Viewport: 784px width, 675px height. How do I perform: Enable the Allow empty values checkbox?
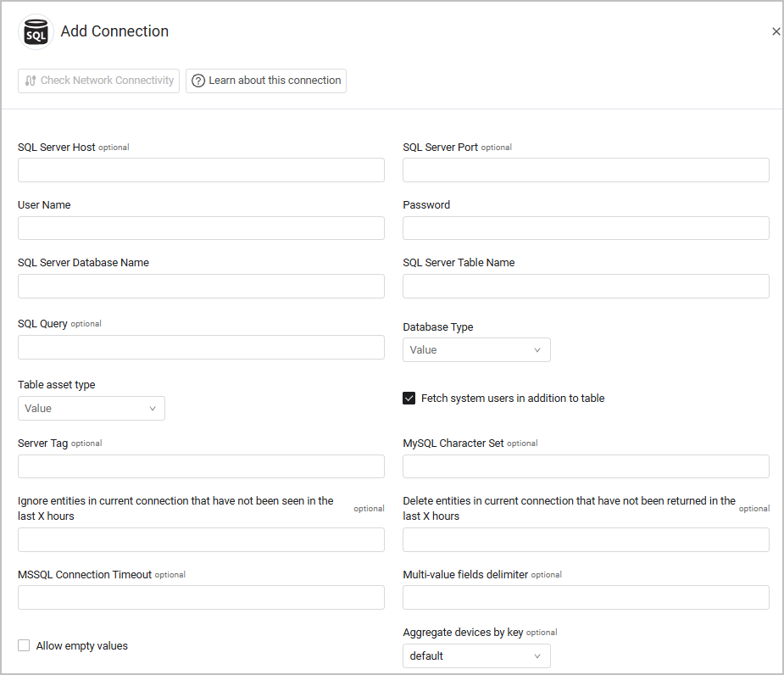(x=24, y=645)
